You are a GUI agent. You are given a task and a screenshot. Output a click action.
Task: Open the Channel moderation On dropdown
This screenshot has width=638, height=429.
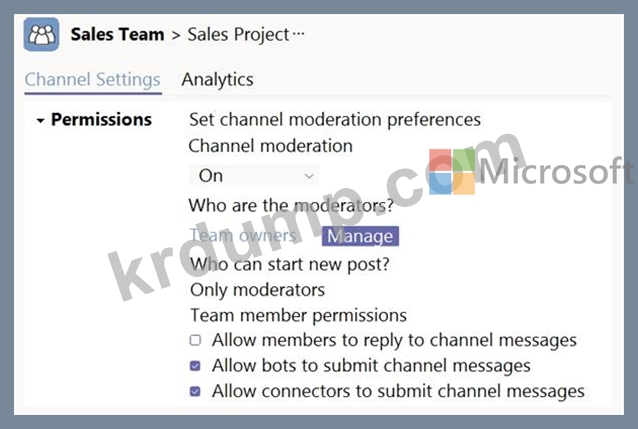[254, 175]
